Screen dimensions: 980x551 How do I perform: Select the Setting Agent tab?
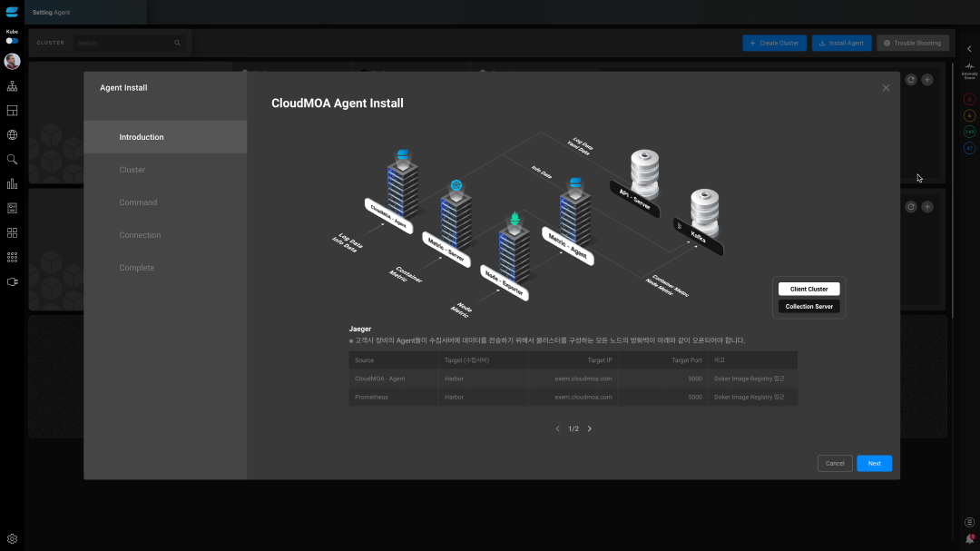(85, 12)
